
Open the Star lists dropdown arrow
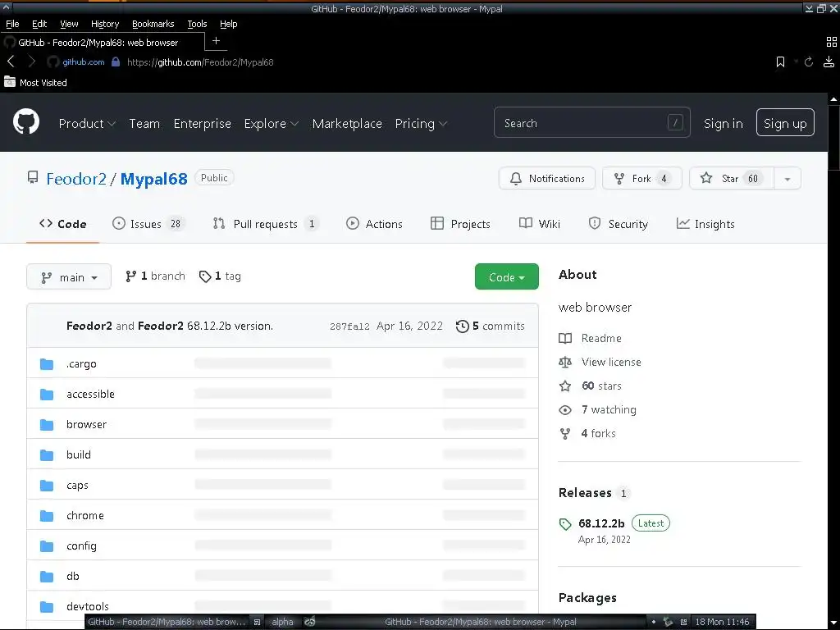click(x=787, y=179)
